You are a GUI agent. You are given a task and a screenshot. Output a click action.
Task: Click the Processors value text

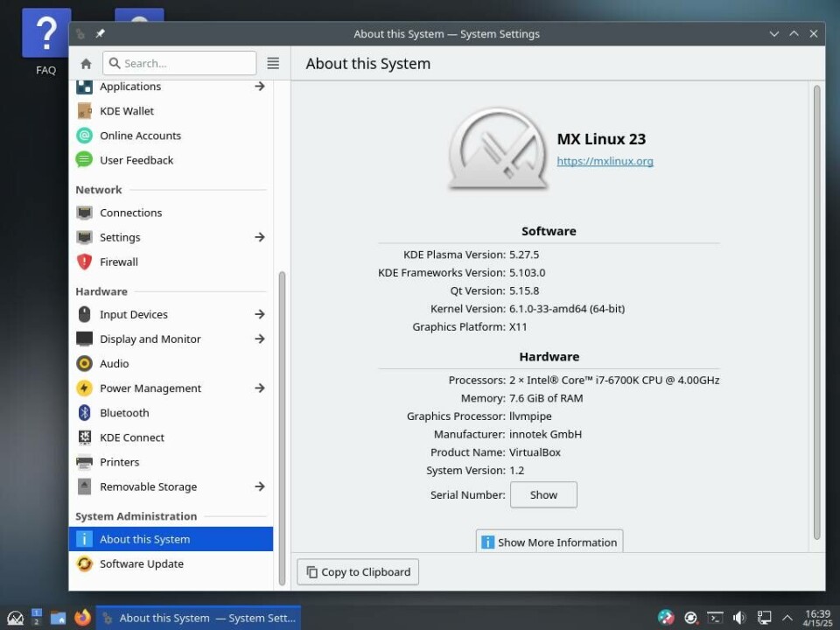pyautogui.click(x=614, y=381)
